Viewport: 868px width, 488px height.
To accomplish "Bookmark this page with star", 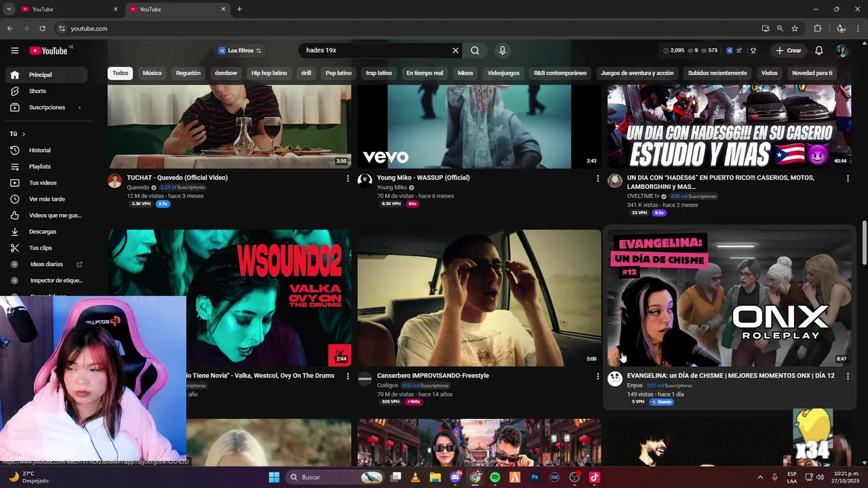I will (x=795, y=28).
